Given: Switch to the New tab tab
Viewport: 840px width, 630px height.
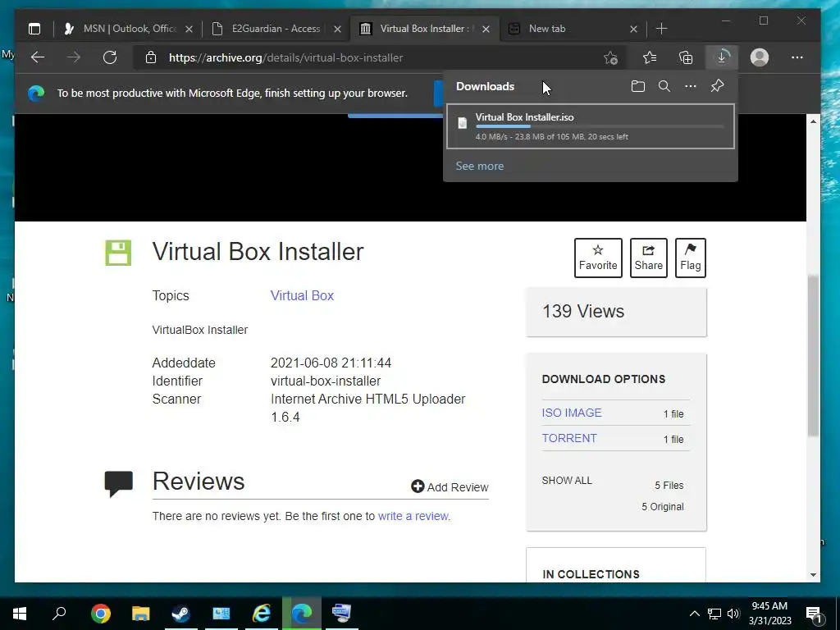Looking at the screenshot, I should [x=573, y=29].
